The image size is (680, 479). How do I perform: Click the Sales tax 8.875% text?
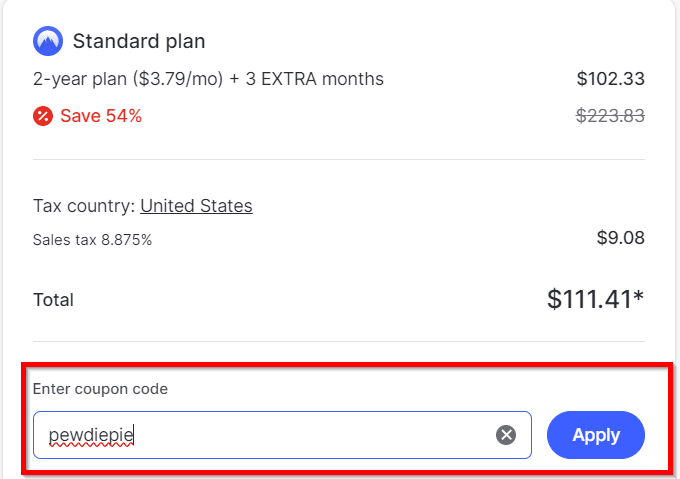point(92,240)
